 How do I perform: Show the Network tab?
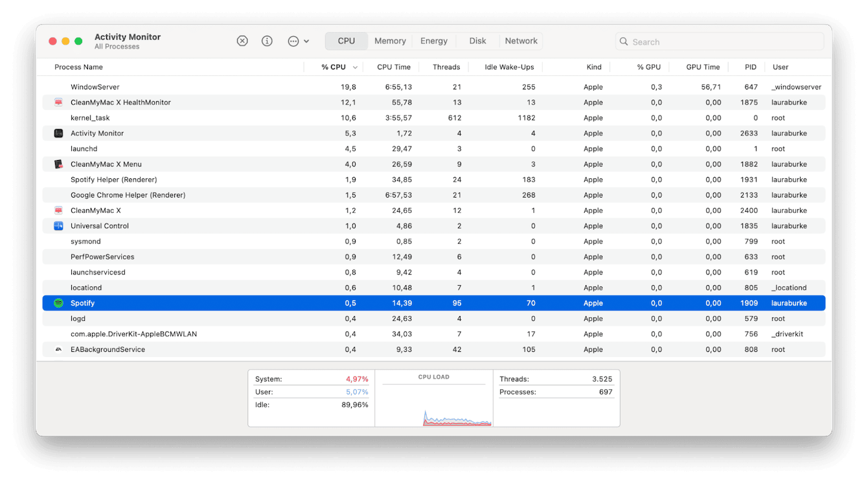[521, 41]
